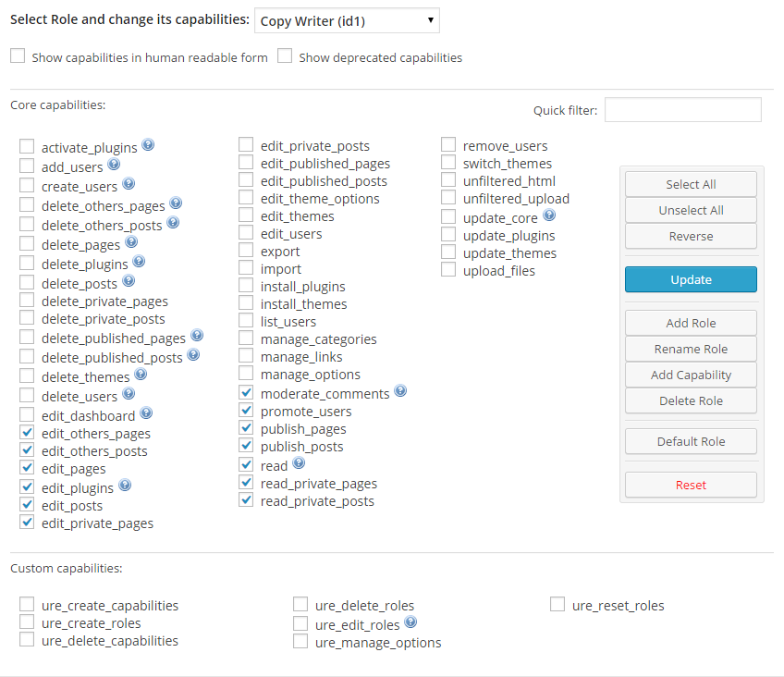Click the red Reset button

691,485
